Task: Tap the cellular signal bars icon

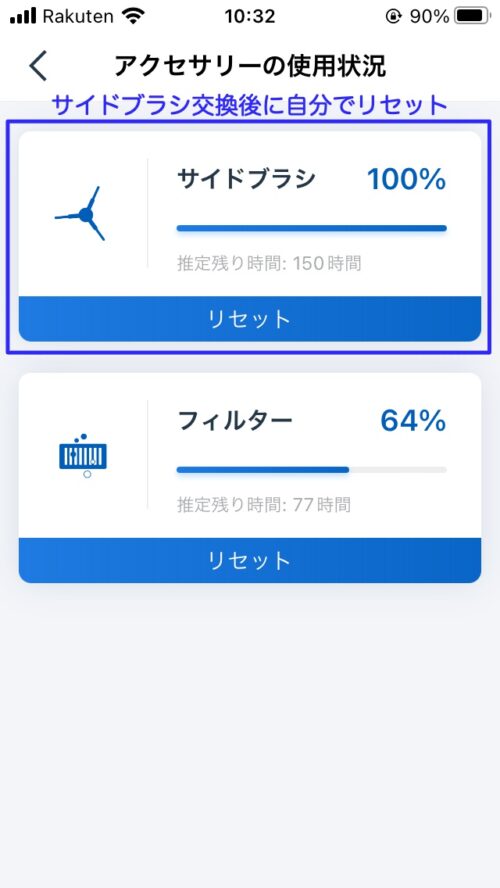Action: click(23, 16)
